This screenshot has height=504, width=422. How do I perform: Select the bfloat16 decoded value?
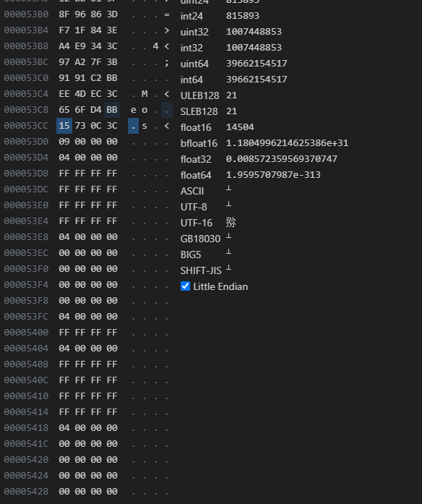point(287,143)
